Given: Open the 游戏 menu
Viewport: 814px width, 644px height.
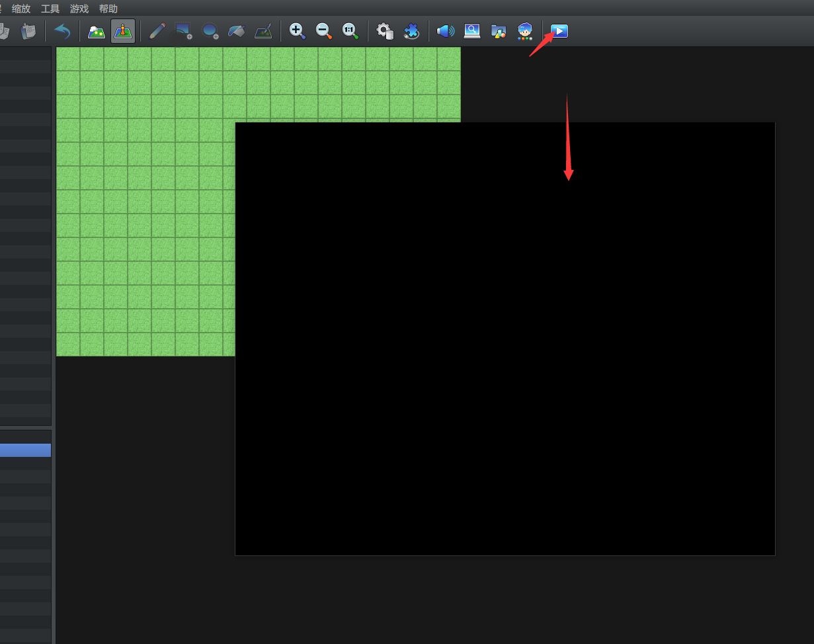Looking at the screenshot, I should click(x=79, y=9).
